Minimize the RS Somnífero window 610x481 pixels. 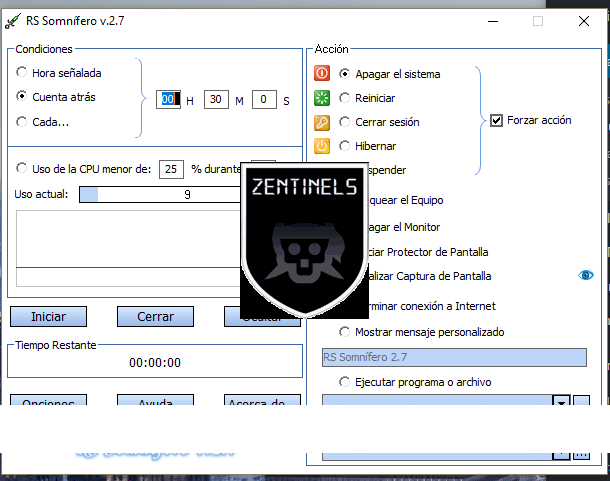pos(493,21)
